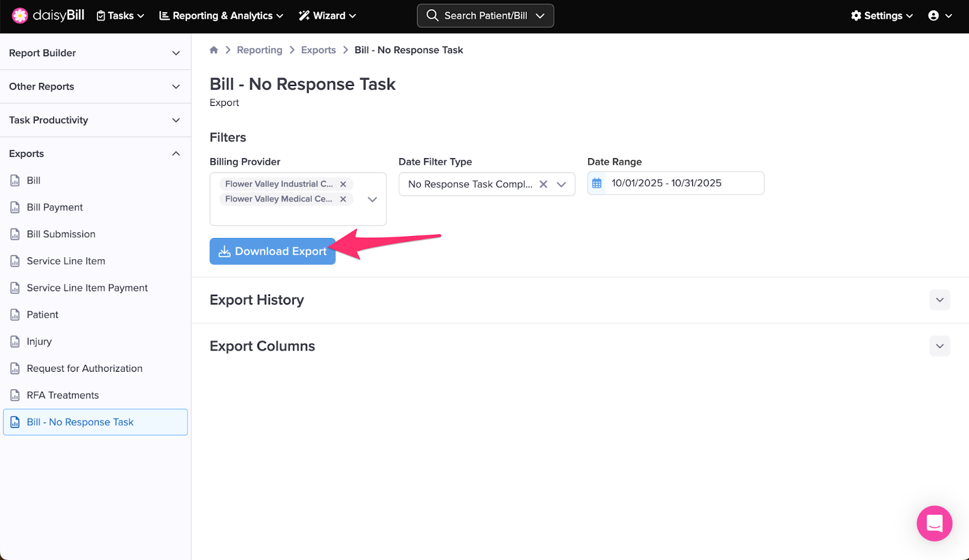Select Bill Payment export in sidebar

coord(55,208)
